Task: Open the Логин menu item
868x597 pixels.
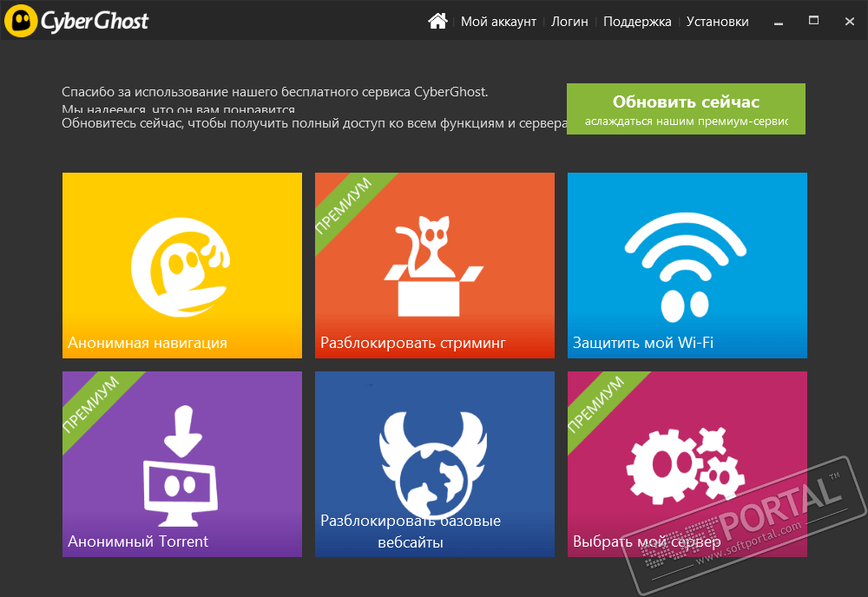Action: coord(569,22)
